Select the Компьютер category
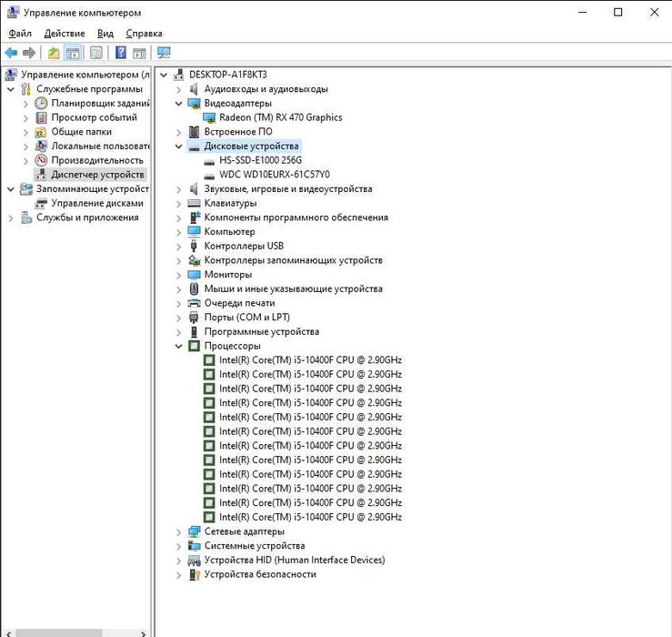The height and width of the screenshot is (637, 672). click(229, 232)
